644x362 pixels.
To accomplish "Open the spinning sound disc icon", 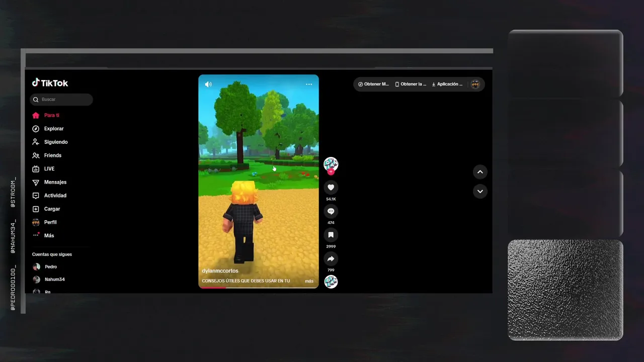I will [331, 282].
